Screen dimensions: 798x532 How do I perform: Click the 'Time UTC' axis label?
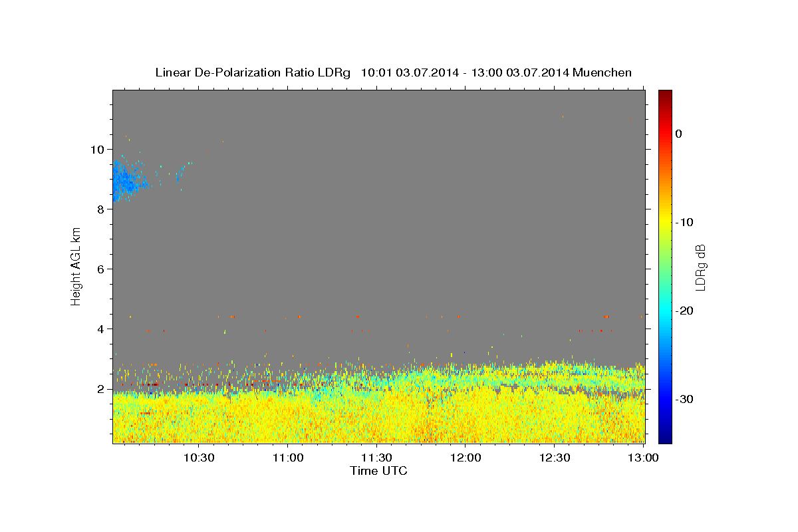(x=378, y=471)
